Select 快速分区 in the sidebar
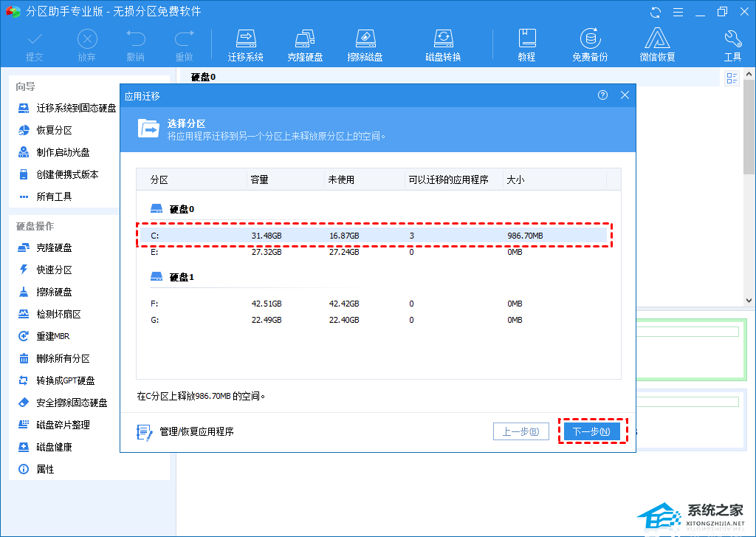 point(45,270)
